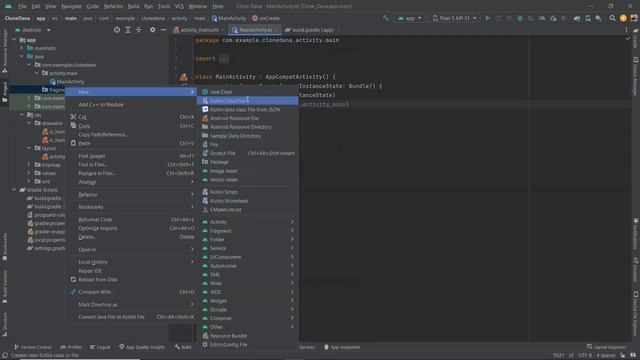Choose Convert Java File to Kotlin File
This screenshot has width=640, height=360.
pyautogui.click(x=131, y=317)
